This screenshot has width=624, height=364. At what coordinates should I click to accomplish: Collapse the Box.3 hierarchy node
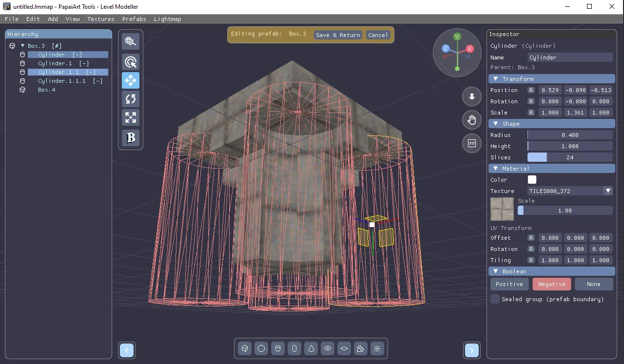pos(22,46)
